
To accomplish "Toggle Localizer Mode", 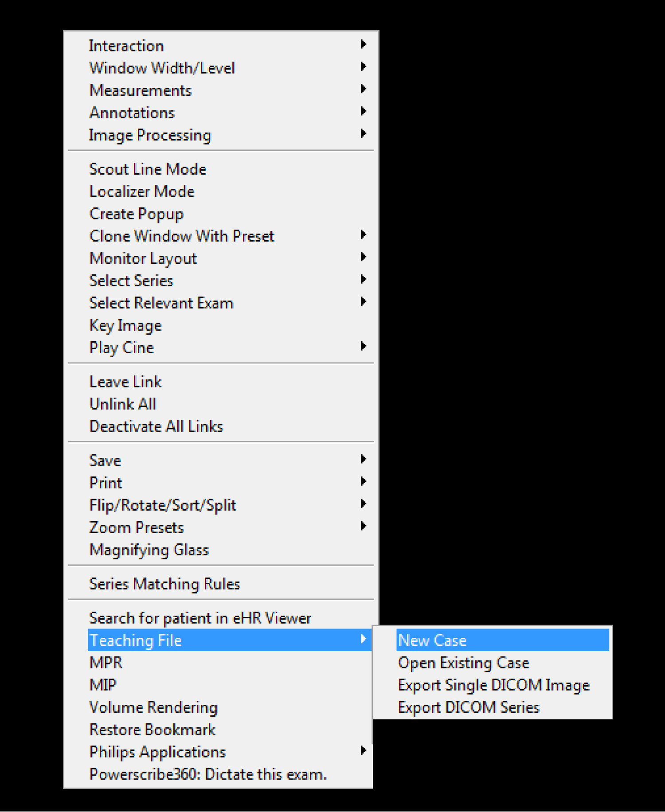I will coord(142,191).
